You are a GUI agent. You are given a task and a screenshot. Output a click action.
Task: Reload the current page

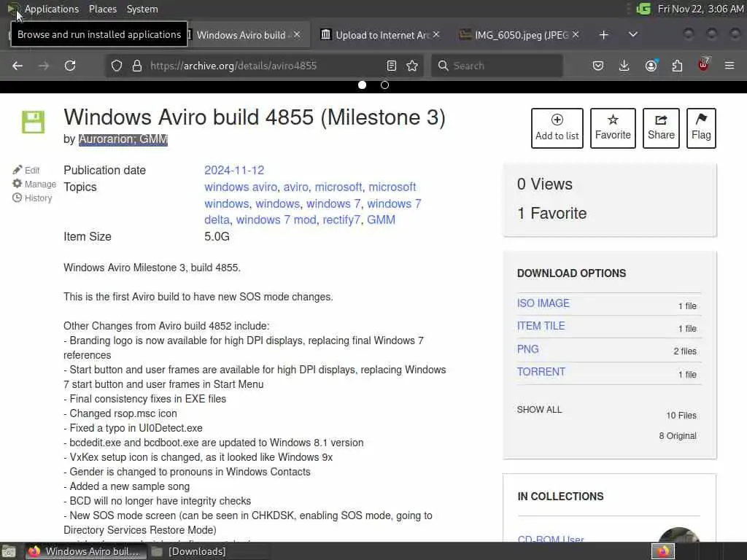coord(70,66)
